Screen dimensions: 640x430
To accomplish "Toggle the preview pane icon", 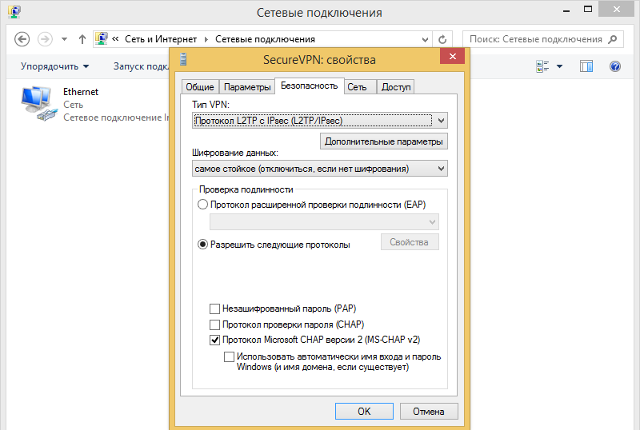I will point(586,66).
